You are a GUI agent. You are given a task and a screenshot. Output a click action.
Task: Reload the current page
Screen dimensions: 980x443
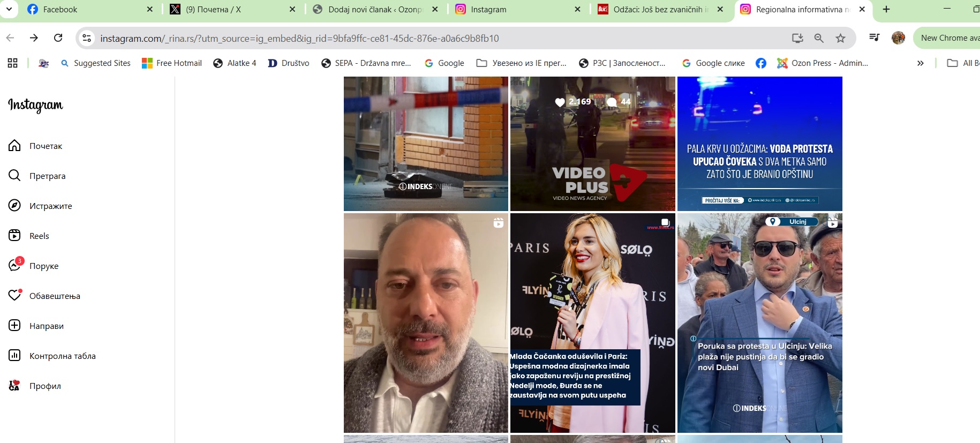click(x=58, y=38)
